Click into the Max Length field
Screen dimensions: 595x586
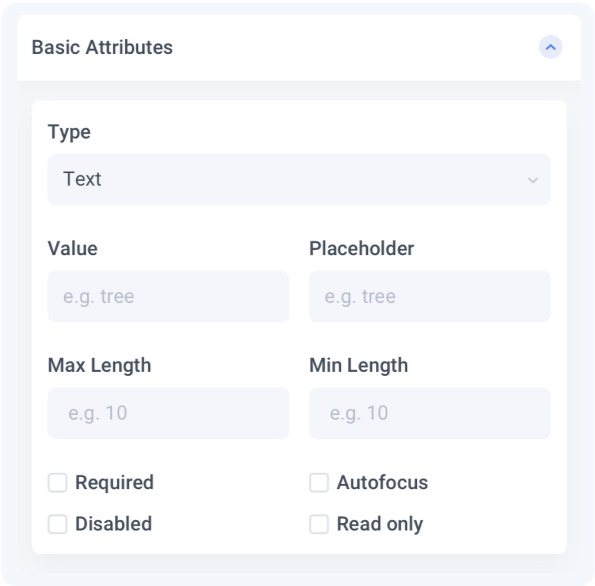click(168, 413)
